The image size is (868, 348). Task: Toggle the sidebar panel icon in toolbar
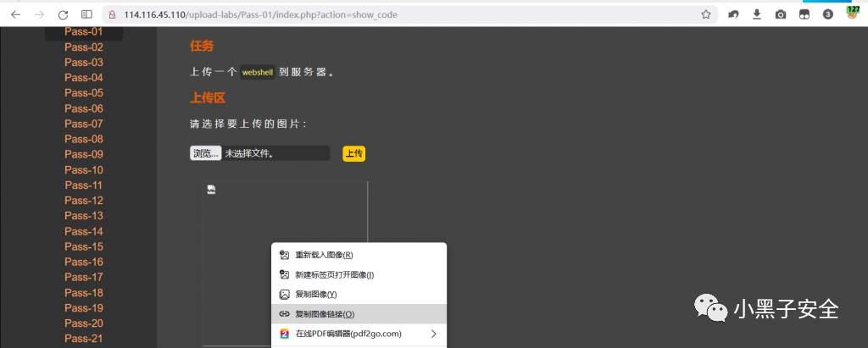(x=86, y=14)
